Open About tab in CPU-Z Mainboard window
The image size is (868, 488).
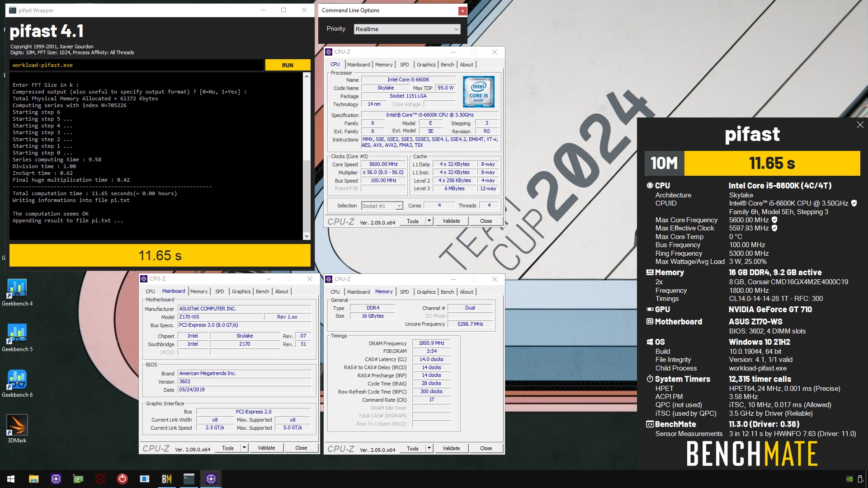point(282,291)
